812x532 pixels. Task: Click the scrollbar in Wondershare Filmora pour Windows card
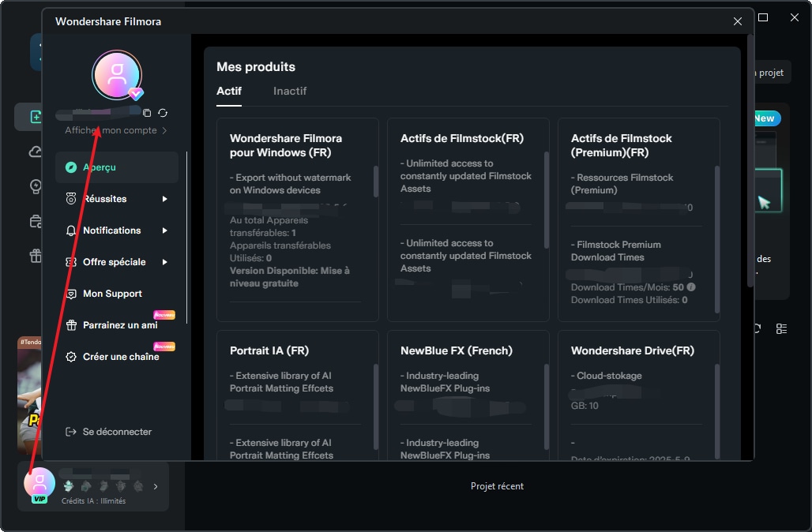click(376, 181)
